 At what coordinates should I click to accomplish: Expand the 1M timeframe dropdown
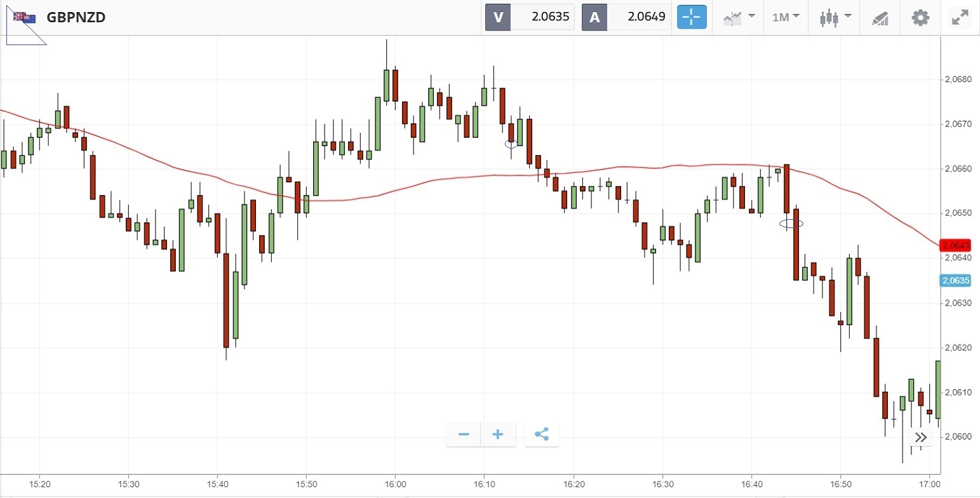pos(786,17)
